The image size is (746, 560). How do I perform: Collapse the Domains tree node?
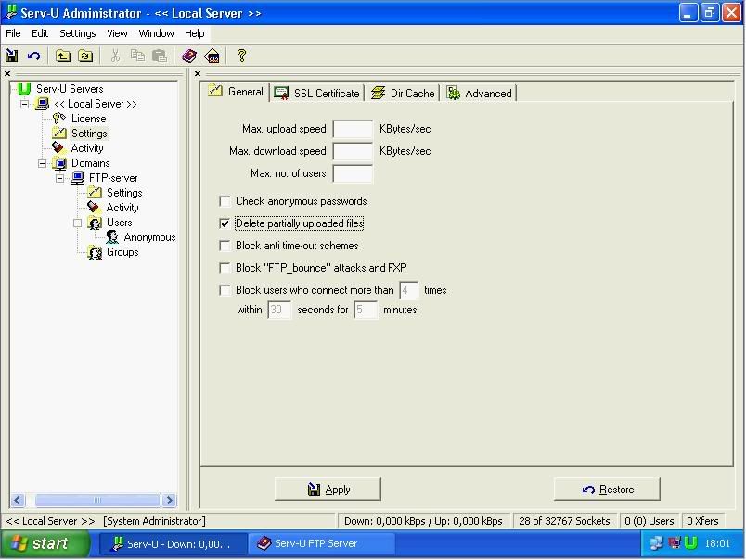(x=43, y=163)
